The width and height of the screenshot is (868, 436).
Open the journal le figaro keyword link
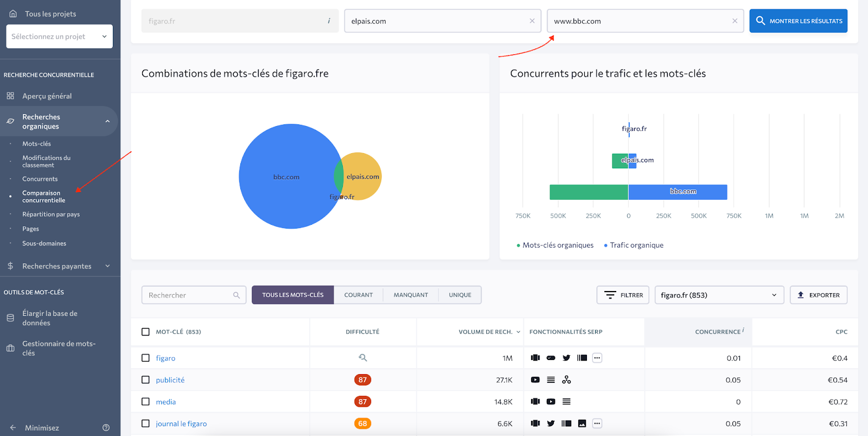[181, 424]
